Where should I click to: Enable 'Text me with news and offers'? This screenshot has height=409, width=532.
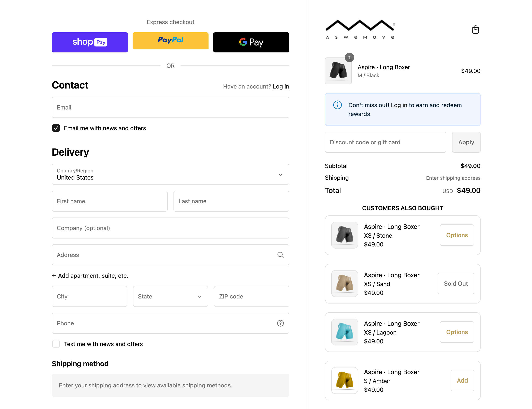[x=56, y=344]
